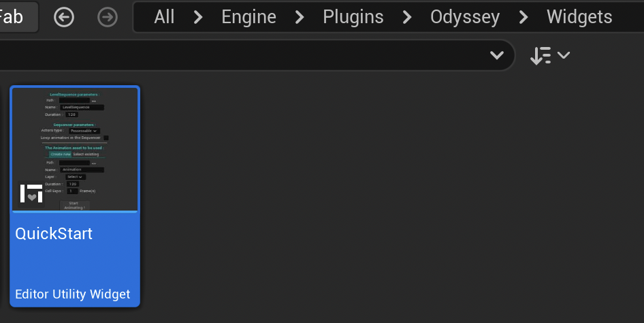644x323 pixels.
Task: Open the search bar dropdown arrow
Action: click(497, 55)
